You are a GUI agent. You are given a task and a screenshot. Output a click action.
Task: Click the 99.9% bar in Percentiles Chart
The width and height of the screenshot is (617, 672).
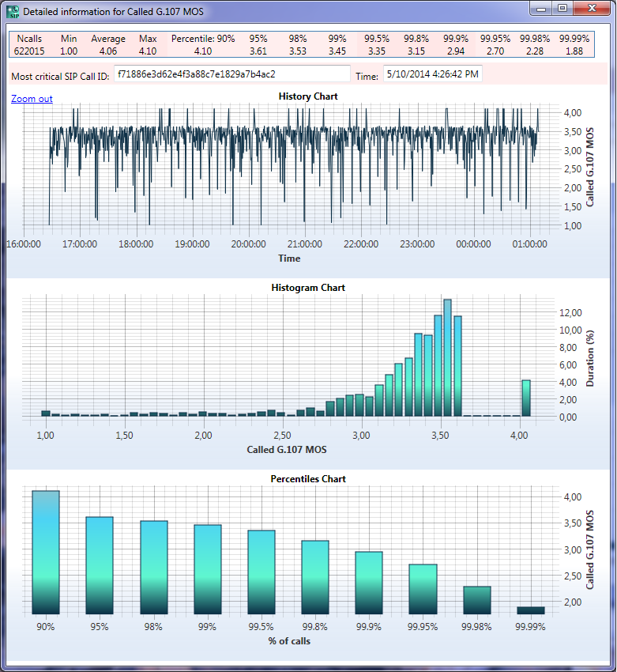pos(369,583)
